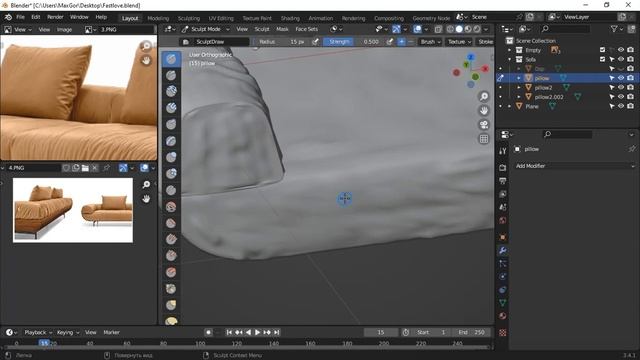
Task: Open the Texture settings dropdown
Action: [459, 42]
